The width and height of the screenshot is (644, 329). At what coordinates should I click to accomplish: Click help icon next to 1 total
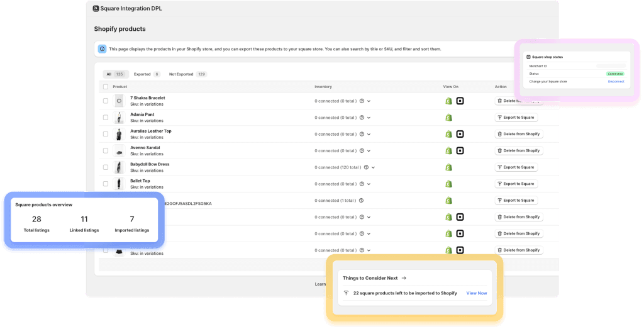click(362, 201)
